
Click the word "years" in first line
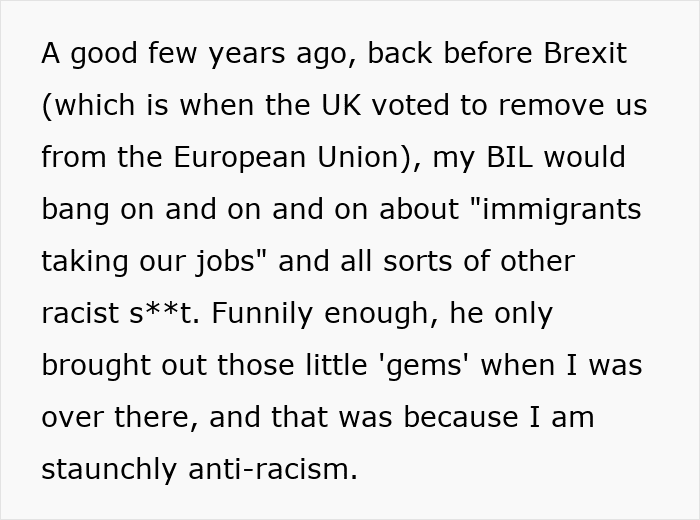(x=247, y=53)
